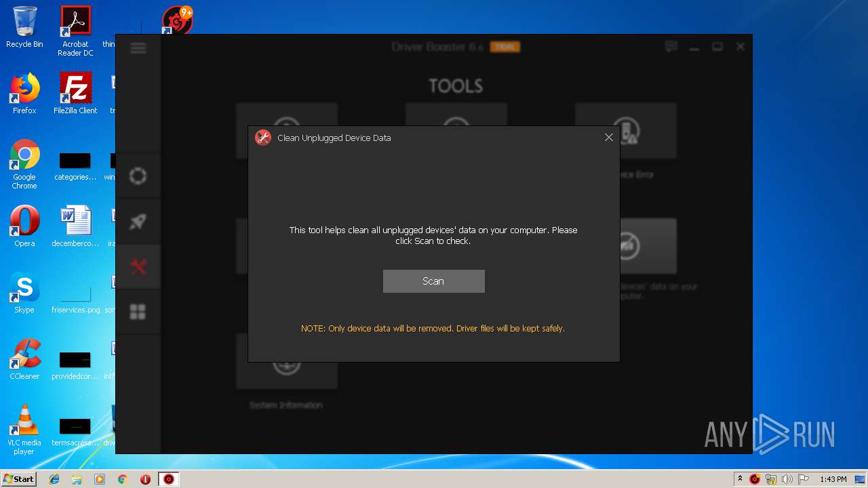Open Opera from taskbar
This screenshot has width=868, height=488.
pyautogui.click(x=145, y=479)
